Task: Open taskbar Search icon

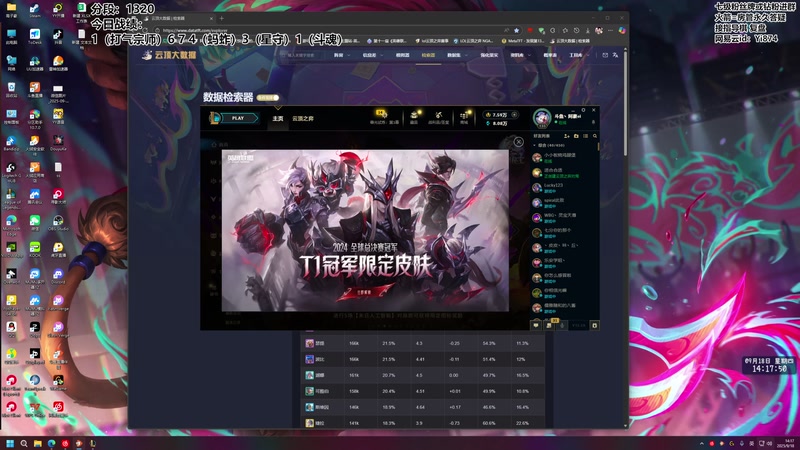Action: pyautogui.click(x=23, y=443)
